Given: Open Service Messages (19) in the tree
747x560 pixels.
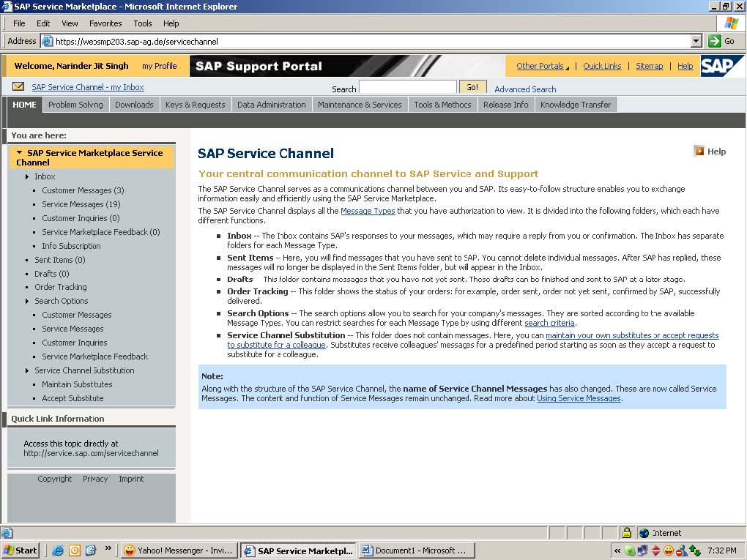Looking at the screenshot, I should (x=81, y=204).
